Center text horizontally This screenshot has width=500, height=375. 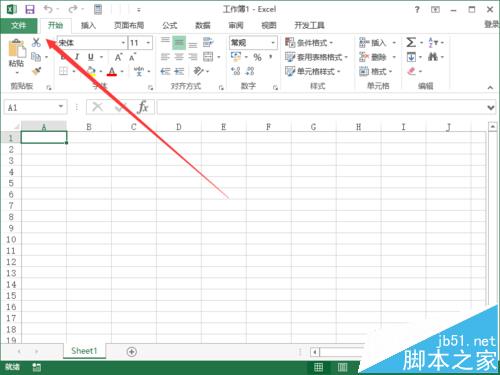pos(179,57)
